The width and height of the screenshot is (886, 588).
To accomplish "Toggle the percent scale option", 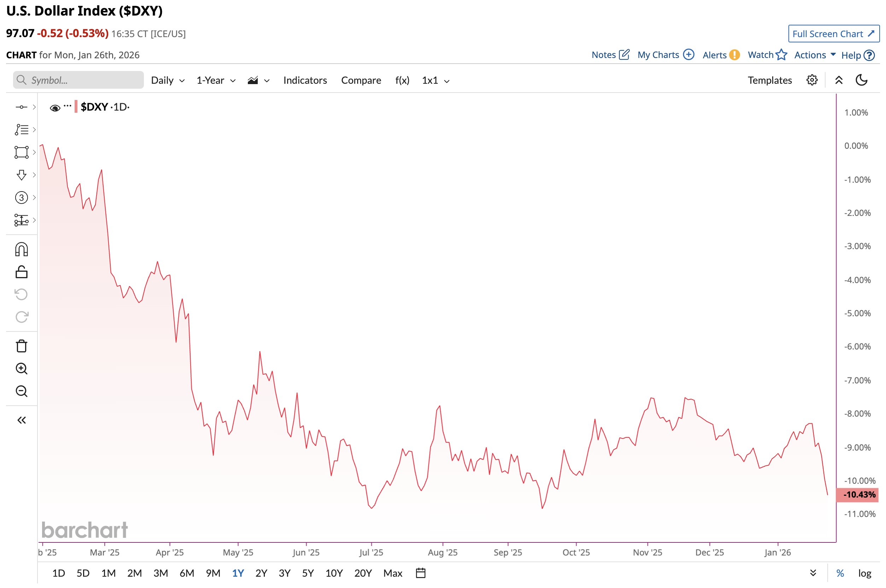I will click(x=840, y=573).
